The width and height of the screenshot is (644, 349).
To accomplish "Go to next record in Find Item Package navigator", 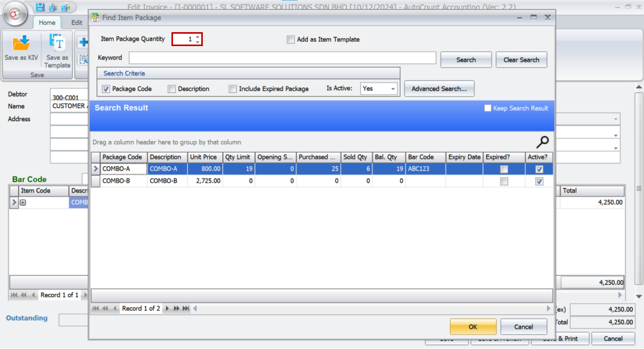I will click(167, 309).
